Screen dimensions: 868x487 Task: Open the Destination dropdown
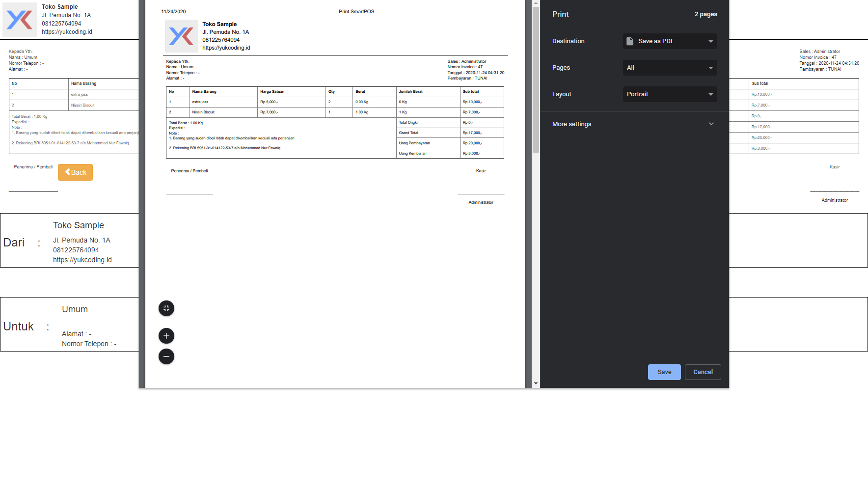[670, 41]
